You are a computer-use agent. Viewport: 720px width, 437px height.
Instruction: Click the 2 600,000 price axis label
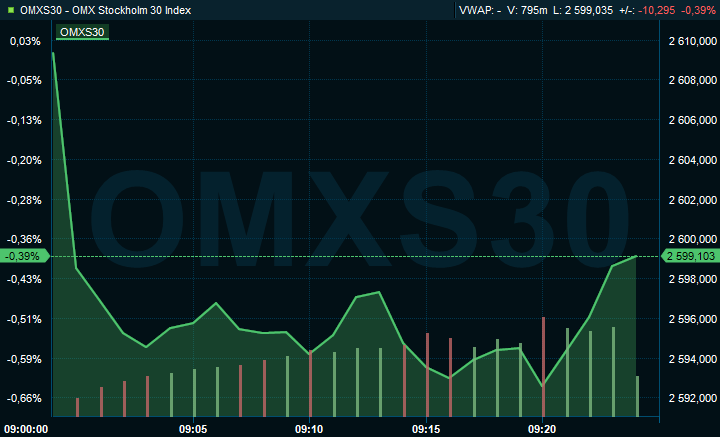pos(692,239)
